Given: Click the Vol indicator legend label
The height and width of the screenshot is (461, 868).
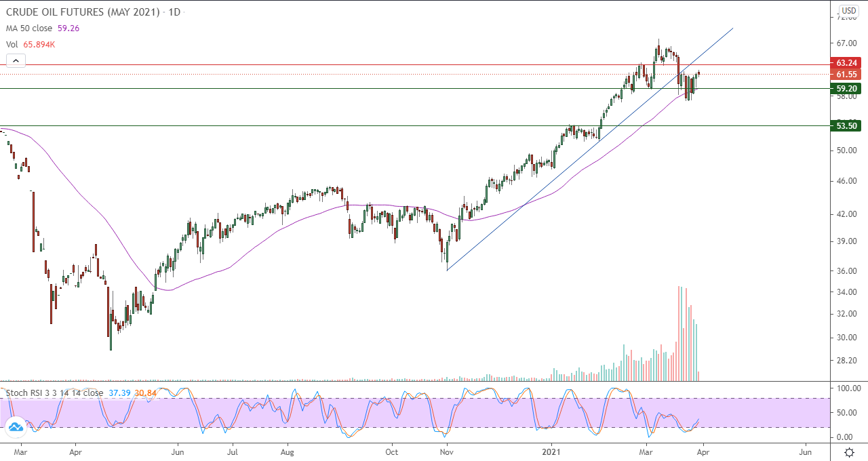Looking at the screenshot, I should point(12,44).
